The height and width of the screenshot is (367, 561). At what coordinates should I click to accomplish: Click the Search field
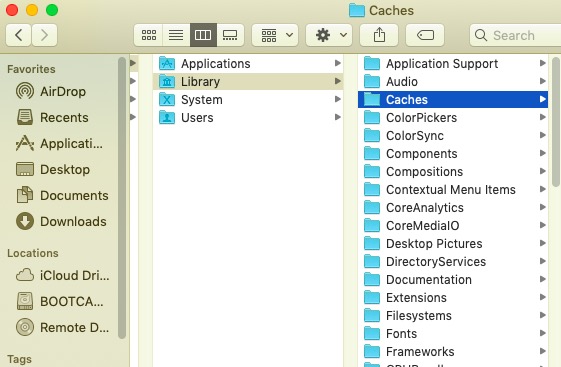515,35
